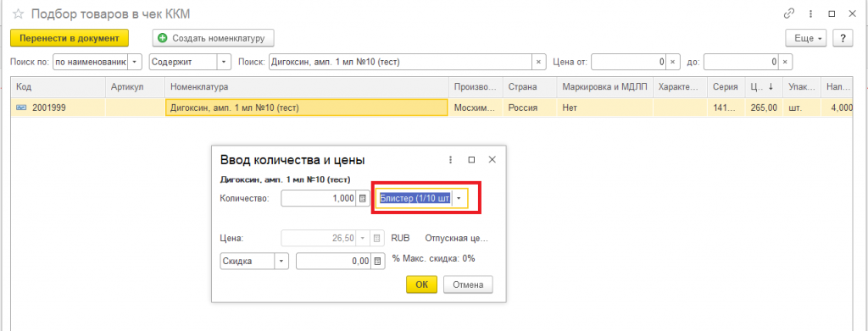Viewport: 868px width, 331px height.
Task: Open the 'Еще' menu
Action: click(807, 38)
